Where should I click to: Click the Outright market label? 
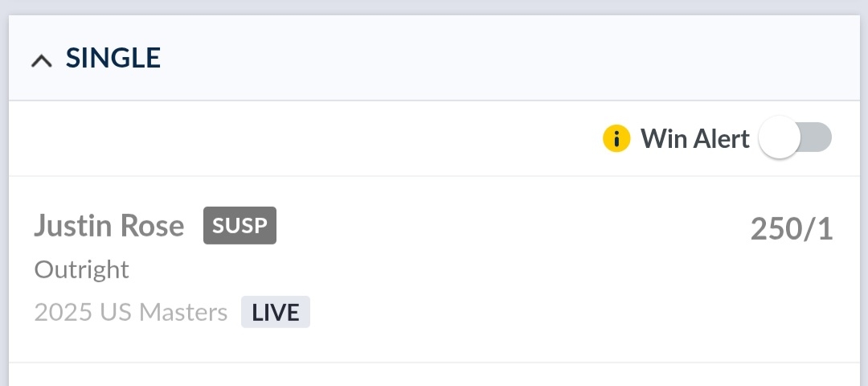(81, 269)
